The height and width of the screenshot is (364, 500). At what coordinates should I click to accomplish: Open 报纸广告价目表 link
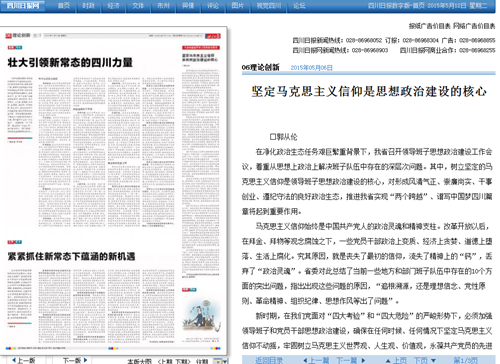pyautogui.click(x=430, y=26)
